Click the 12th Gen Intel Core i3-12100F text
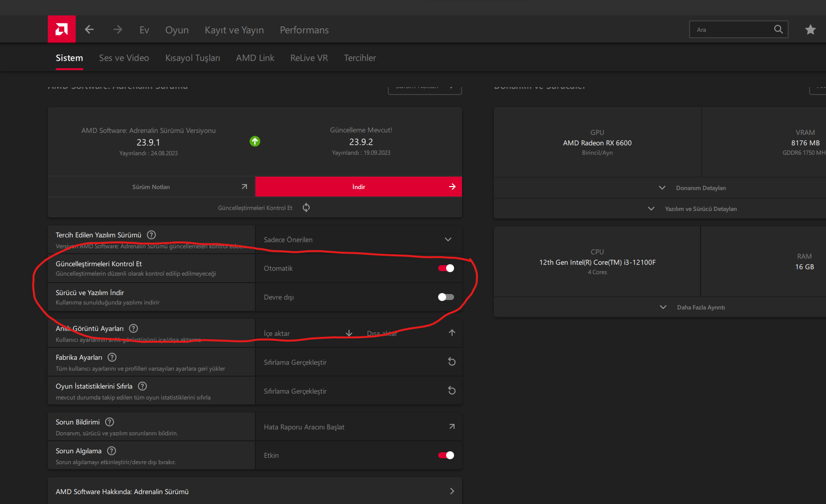 pos(597,262)
